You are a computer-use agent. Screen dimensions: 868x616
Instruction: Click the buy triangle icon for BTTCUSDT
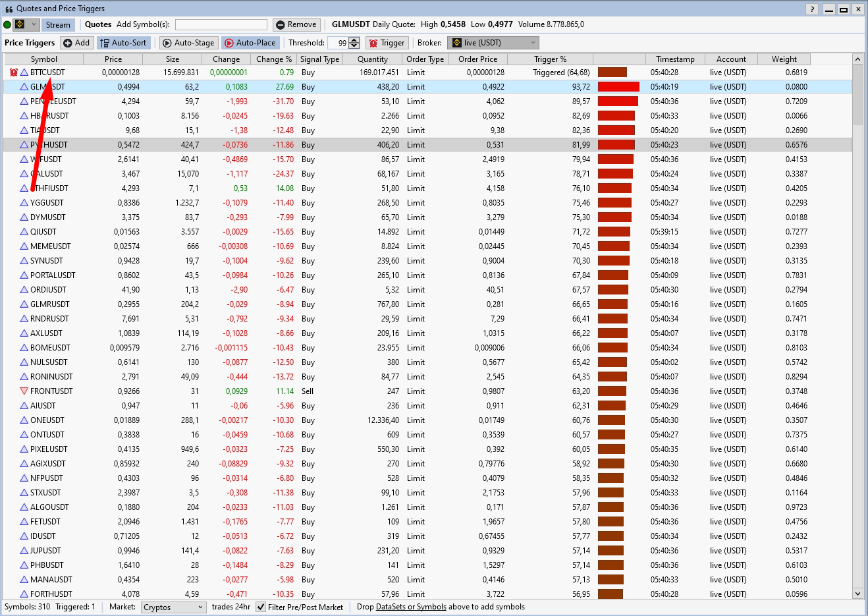(24, 72)
